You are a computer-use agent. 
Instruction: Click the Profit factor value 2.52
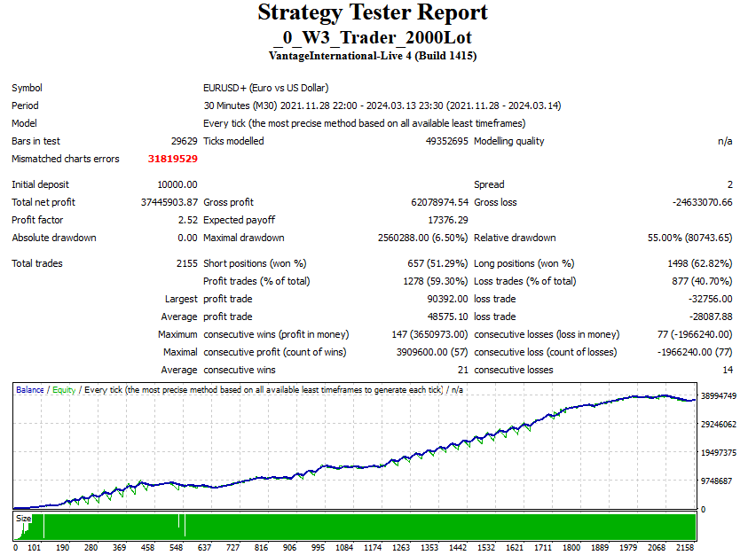186,220
